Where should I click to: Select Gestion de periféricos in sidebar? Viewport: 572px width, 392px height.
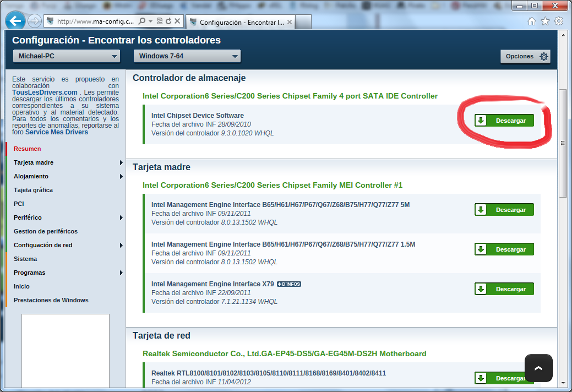coord(46,232)
